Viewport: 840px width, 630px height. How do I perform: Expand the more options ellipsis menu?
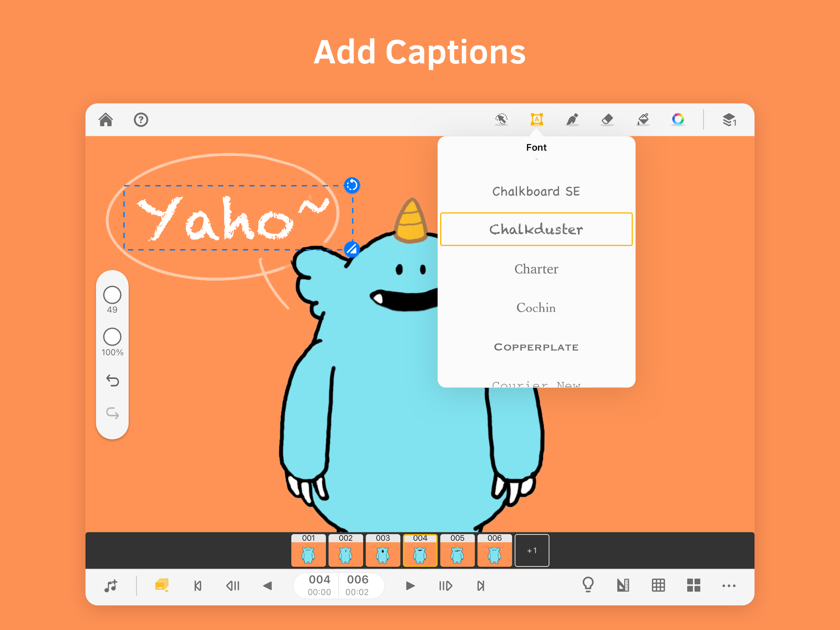pos(728,585)
